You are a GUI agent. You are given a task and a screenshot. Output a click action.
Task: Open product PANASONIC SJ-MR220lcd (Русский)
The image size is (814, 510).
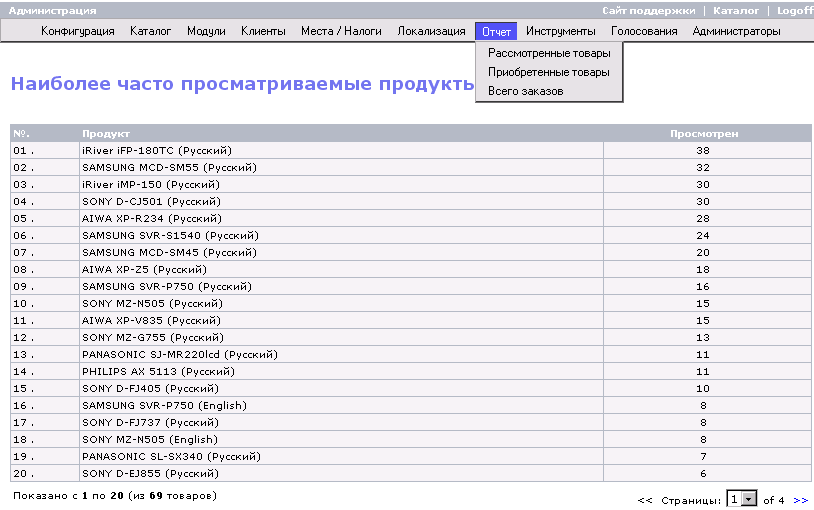pos(180,354)
